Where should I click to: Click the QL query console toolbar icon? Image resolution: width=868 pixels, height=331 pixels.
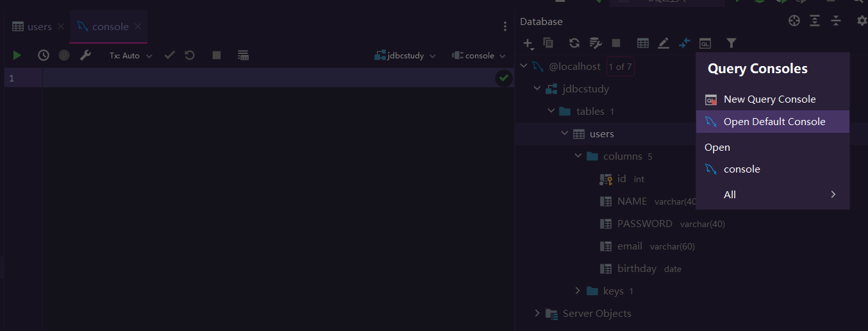point(705,43)
